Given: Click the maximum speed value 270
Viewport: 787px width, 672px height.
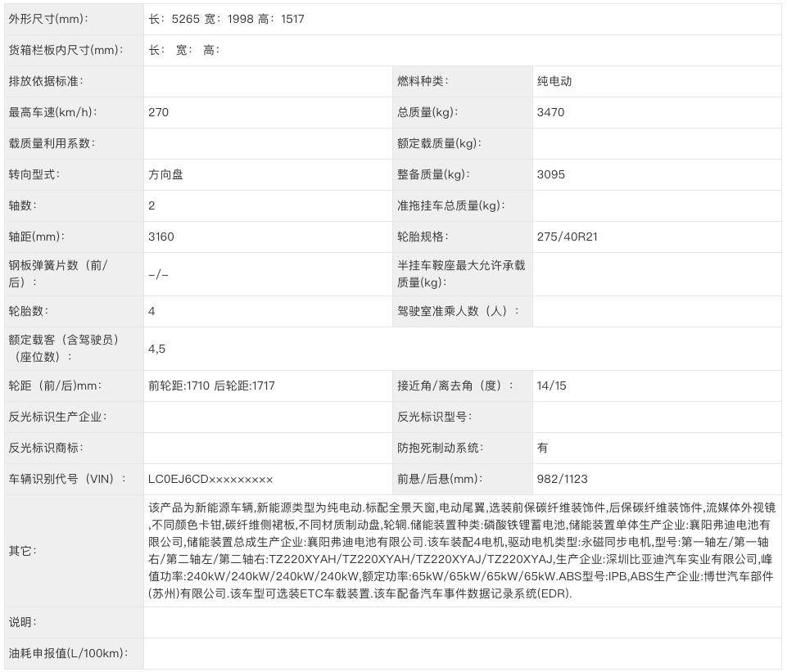Looking at the screenshot, I should [x=159, y=112].
